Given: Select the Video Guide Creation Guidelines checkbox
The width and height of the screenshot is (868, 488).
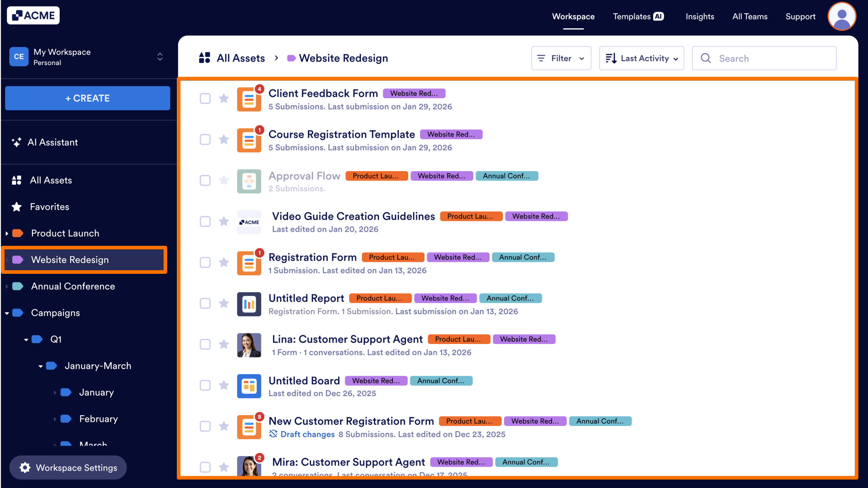Looking at the screenshot, I should (x=205, y=222).
